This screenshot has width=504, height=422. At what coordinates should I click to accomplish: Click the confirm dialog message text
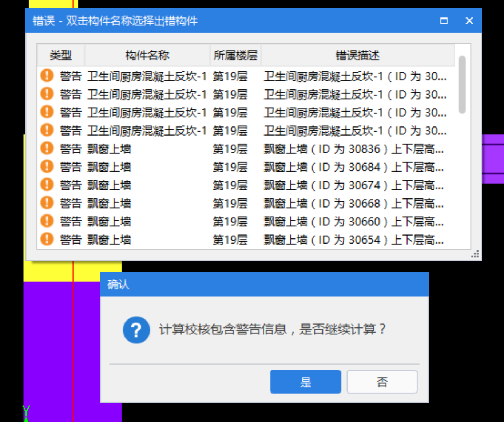click(x=272, y=329)
